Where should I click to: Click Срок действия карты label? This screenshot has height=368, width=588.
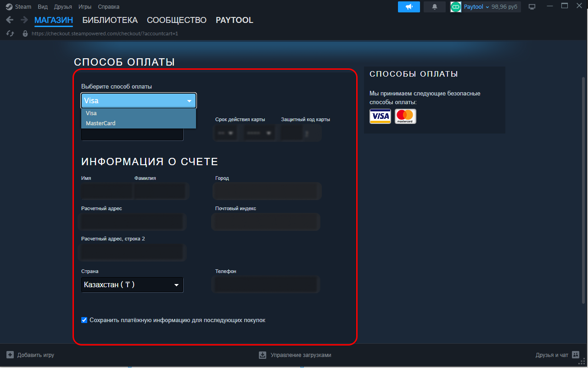pos(240,119)
